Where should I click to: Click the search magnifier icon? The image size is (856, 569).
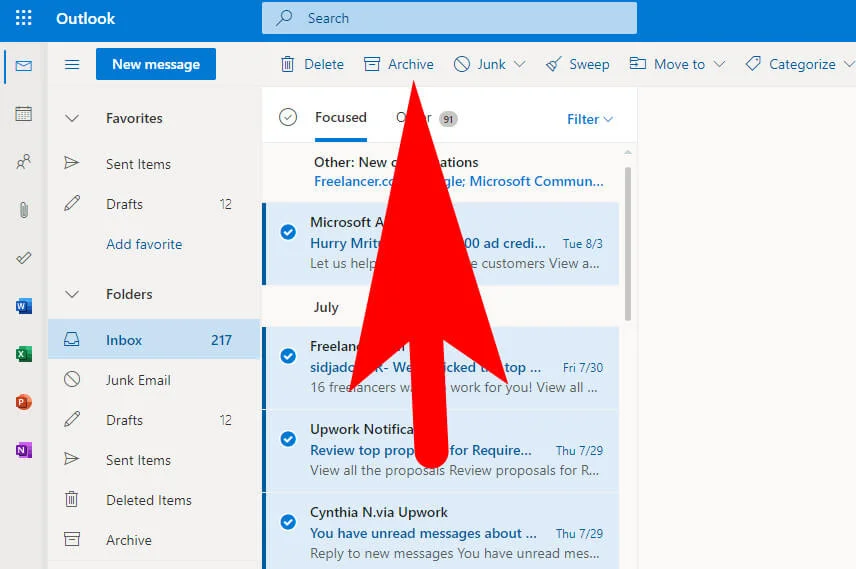pos(284,17)
